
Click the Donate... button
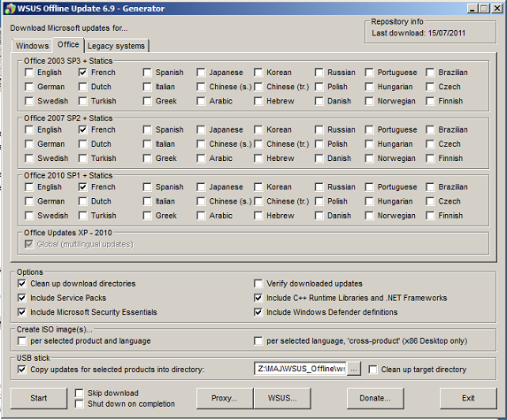point(375,398)
